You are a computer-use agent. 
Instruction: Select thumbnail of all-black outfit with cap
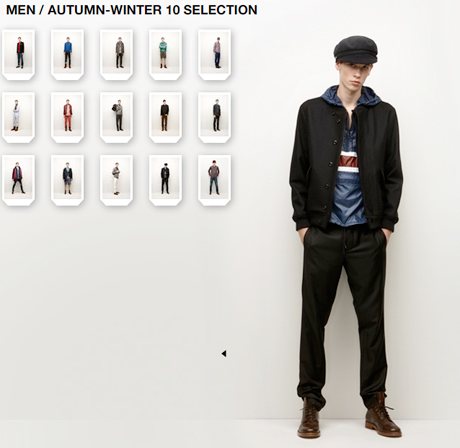[x=166, y=180]
